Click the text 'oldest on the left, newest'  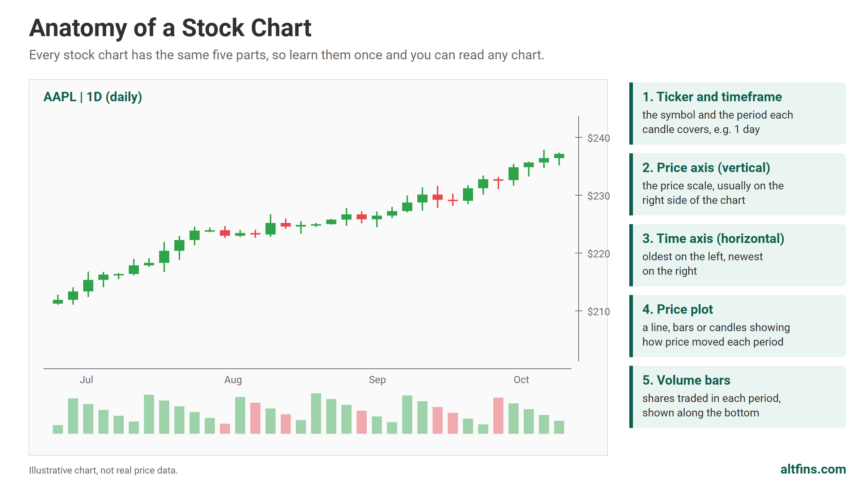pos(702,257)
